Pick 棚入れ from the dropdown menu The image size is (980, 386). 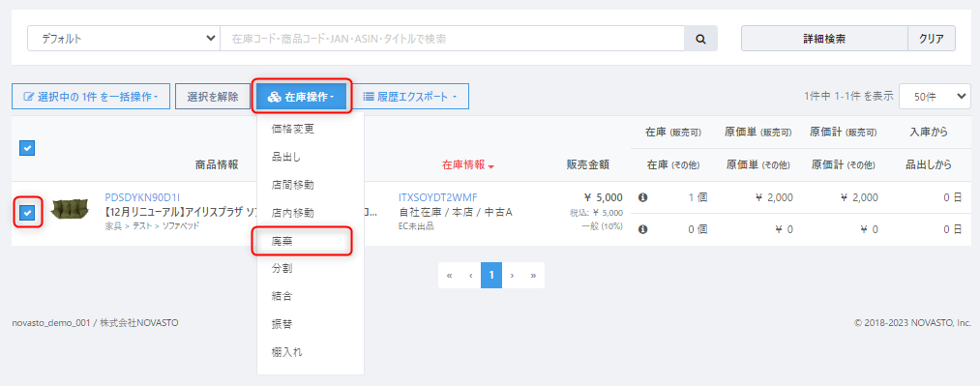(287, 351)
